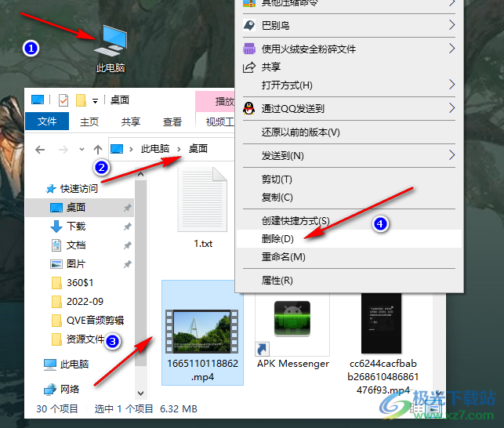Image resolution: width=504 pixels, height=428 pixels.
Task: Choose 重命名(M) from context menu
Action: 349,256
